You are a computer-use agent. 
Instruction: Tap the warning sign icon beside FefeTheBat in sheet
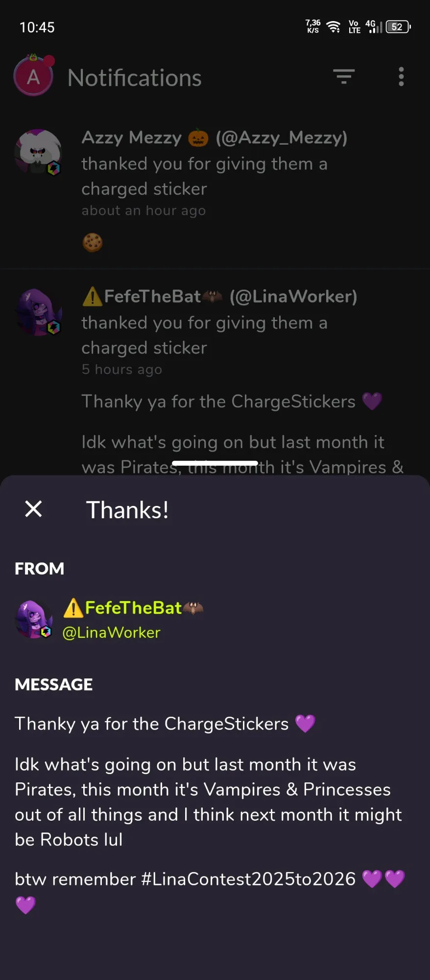pos(73,608)
